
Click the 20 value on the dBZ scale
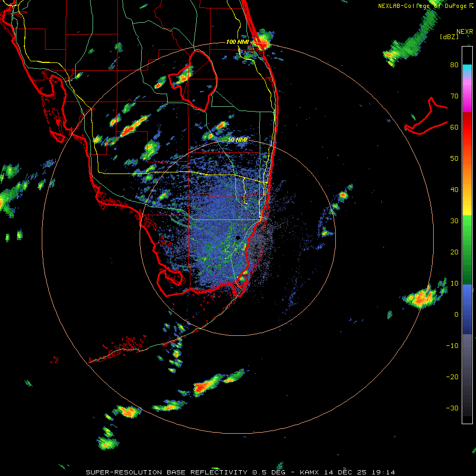coord(454,252)
